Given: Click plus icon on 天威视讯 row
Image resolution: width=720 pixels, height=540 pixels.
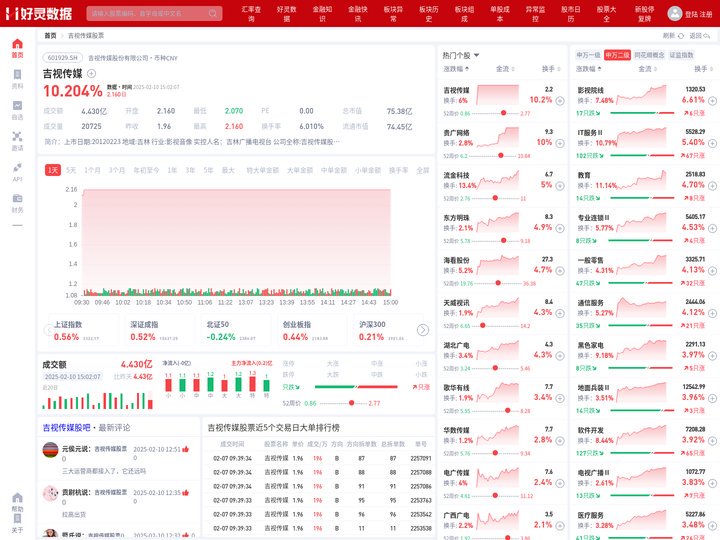Looking at the screenshot, I should pos(560,313).
